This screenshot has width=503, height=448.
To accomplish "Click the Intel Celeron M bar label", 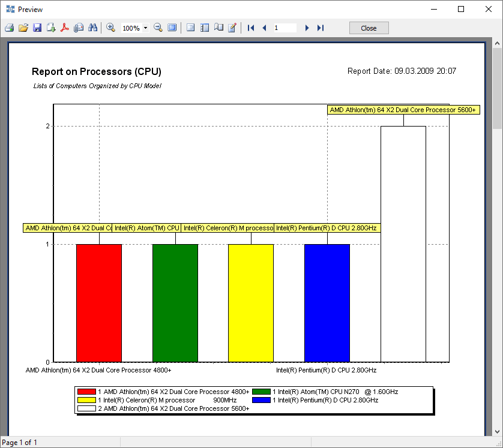I will pyautogui.click(x=227, y=228).
